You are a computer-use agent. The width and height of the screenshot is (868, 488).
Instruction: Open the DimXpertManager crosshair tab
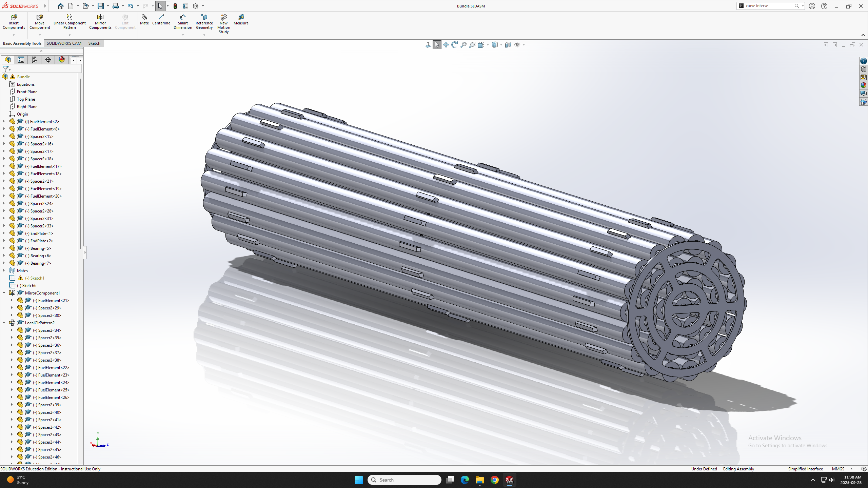pyautogui.click(x=48, y=60)
